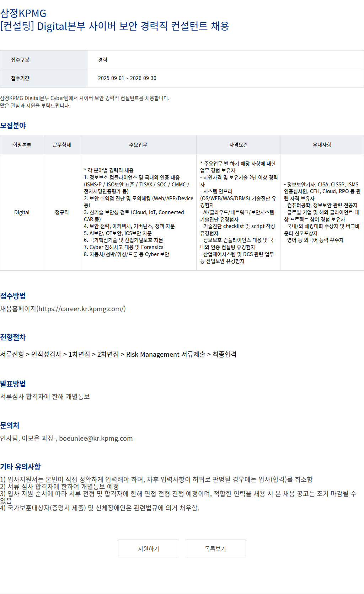Select the Digital cell in the table
364x594 pixels.
[22, 212]
